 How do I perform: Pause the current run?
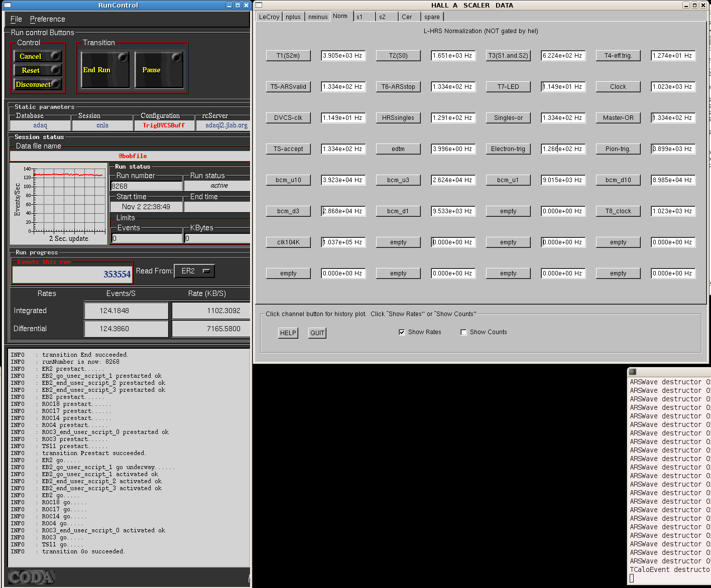pos(159,70)
